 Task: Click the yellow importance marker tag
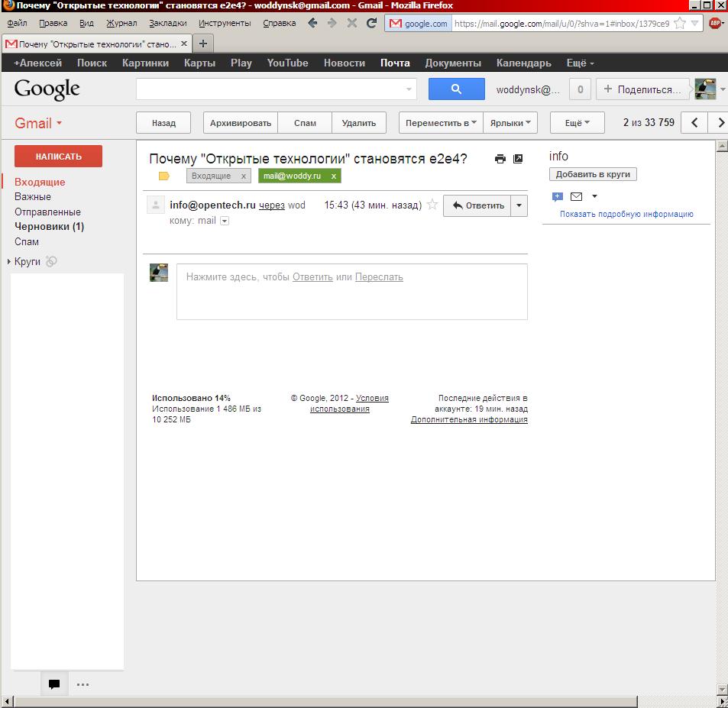(164, 176)
